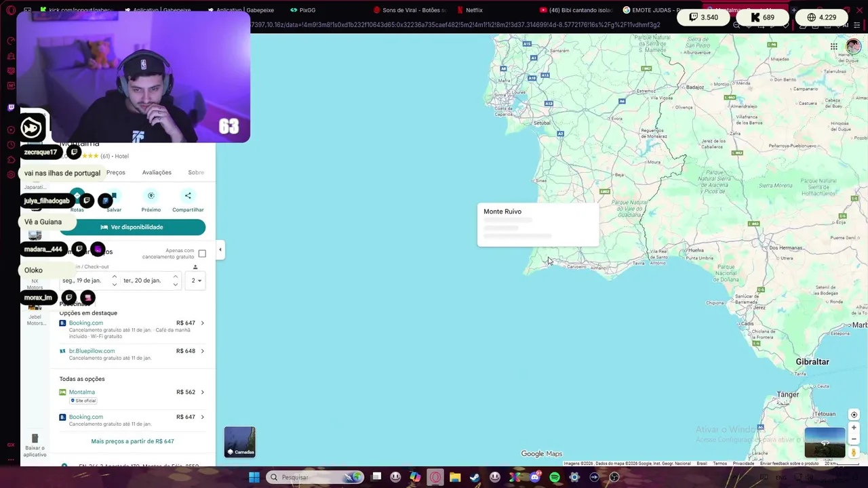Click the Google account avatar
This screenshot has height=488, width=868.
(x=853, y=47)
